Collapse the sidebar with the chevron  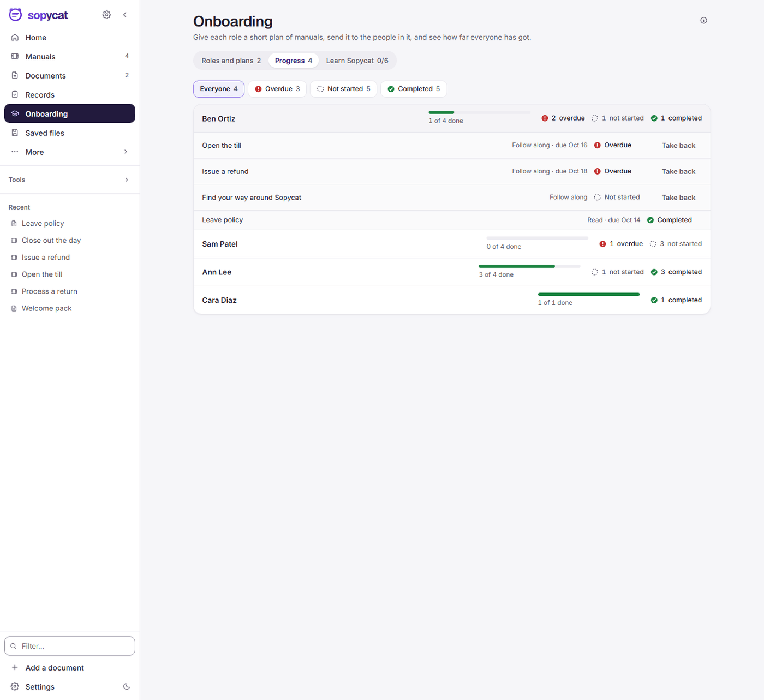tap(125, 15)
